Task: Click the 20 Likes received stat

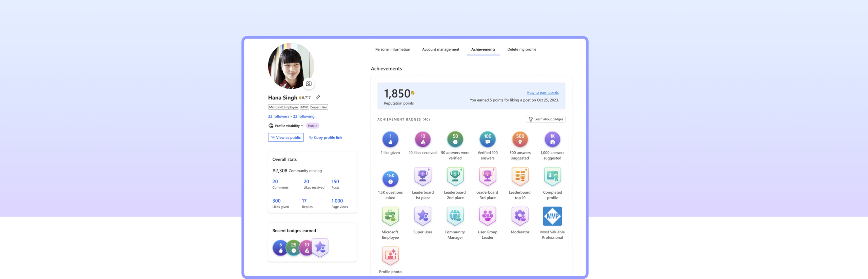Action: tap(314, 184)
